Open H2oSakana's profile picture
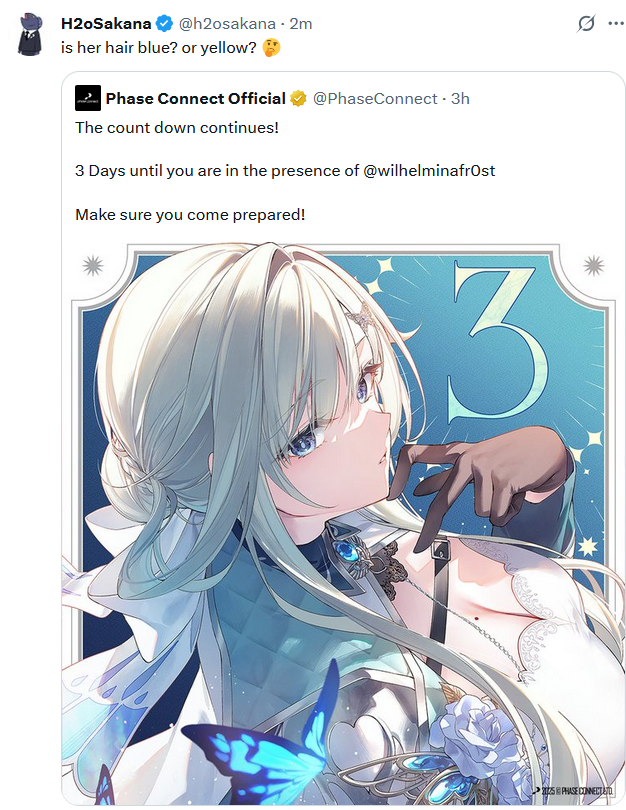Image resolution: width=626 pixels, height=810 pixels. [x=30, y=34]
